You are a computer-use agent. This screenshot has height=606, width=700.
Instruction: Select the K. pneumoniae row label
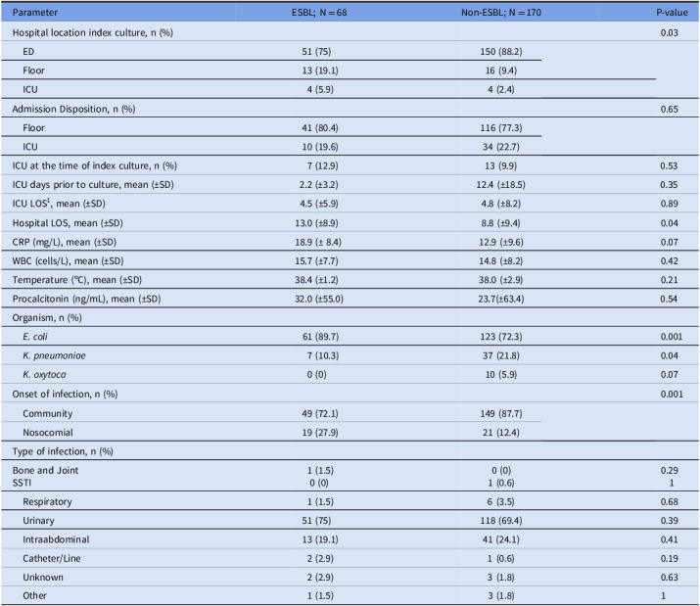[54, 356]
